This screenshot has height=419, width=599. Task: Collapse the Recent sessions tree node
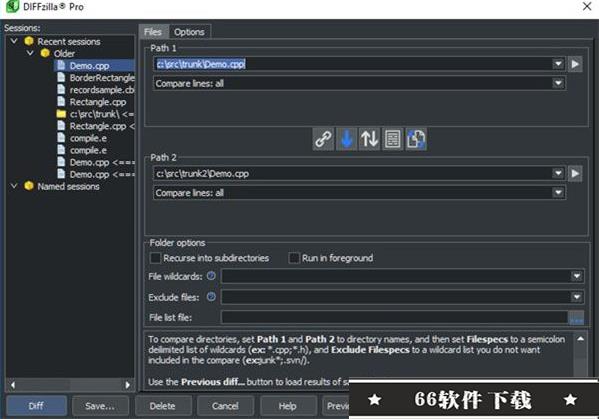[x=14, y=41]
